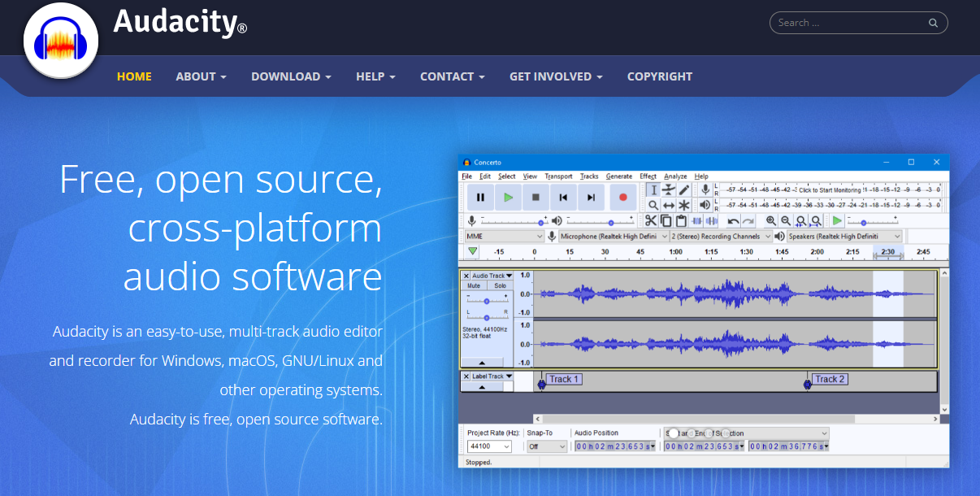
Task: Select the Draw pencil tool
Action: coord(683,189)
